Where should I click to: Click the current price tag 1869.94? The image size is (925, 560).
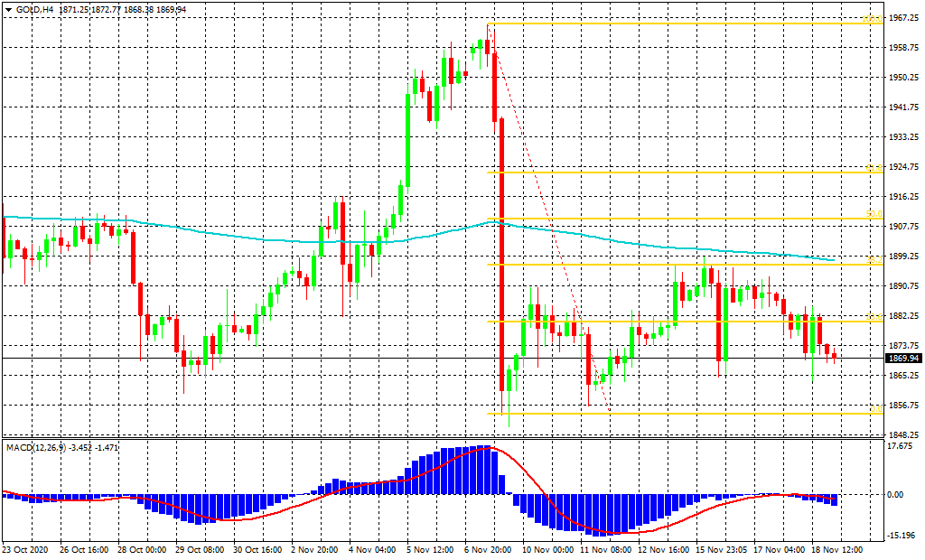(x=903, y=359)
